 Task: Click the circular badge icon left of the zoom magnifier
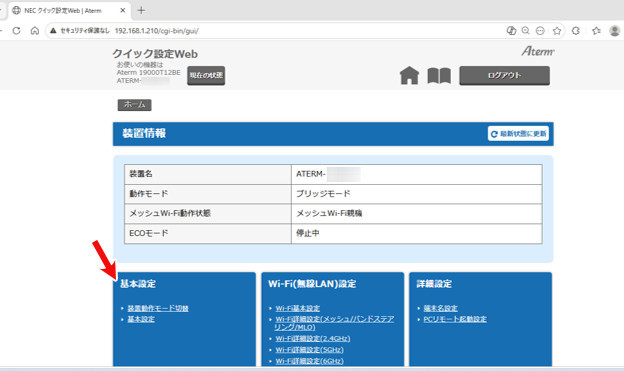pos(511,31)
